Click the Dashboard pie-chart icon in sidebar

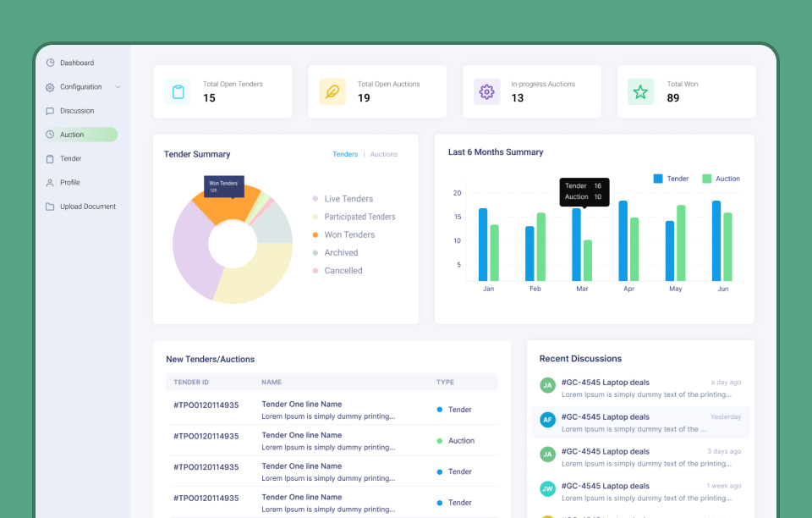[50, 63]
